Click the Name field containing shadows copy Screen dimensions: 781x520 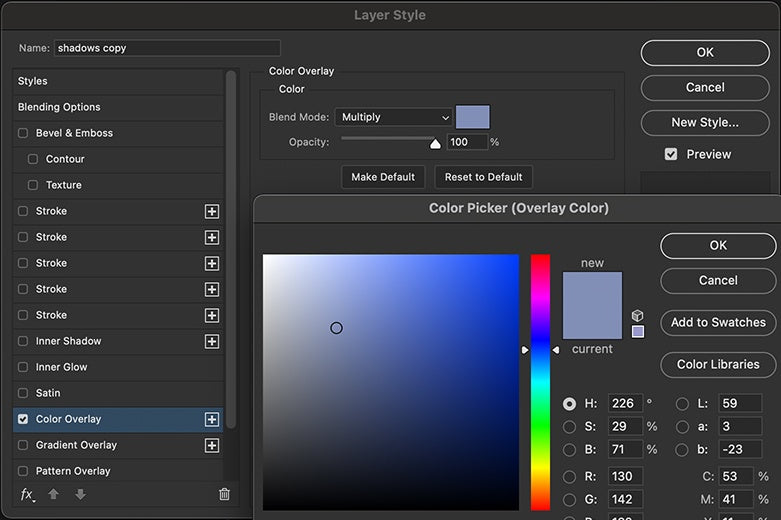click(167, 48)
